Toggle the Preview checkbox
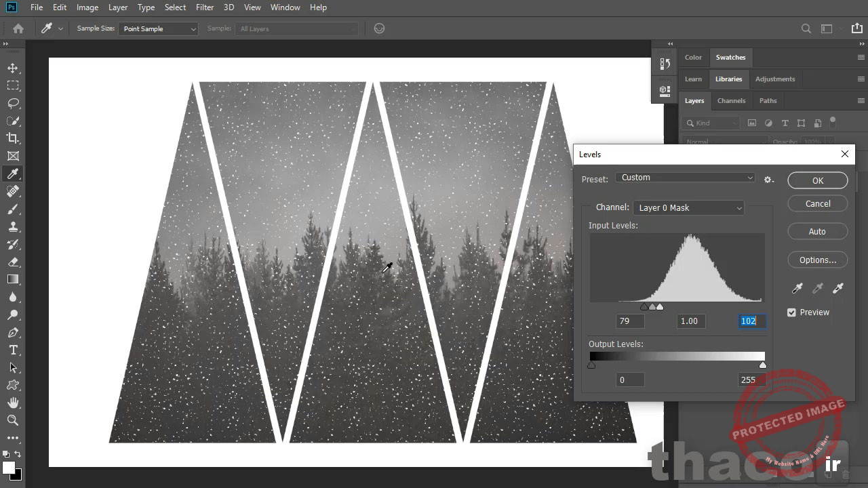Viewport: 868px width, 488px height. 791,312
